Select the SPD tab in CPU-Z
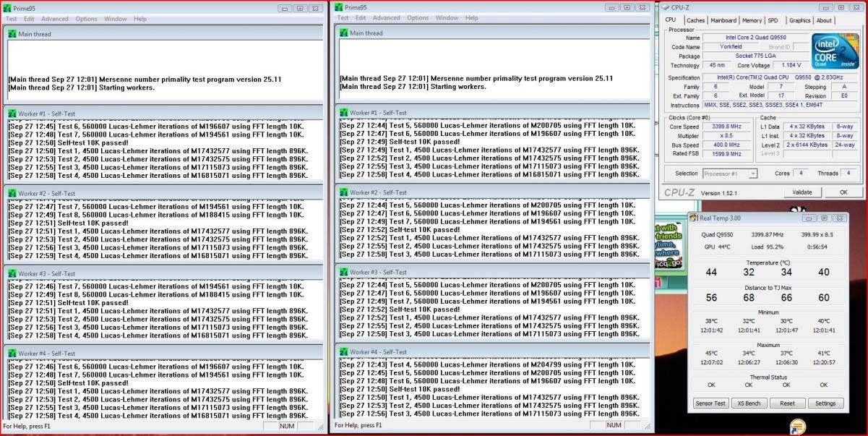 (x=773, y=20)
